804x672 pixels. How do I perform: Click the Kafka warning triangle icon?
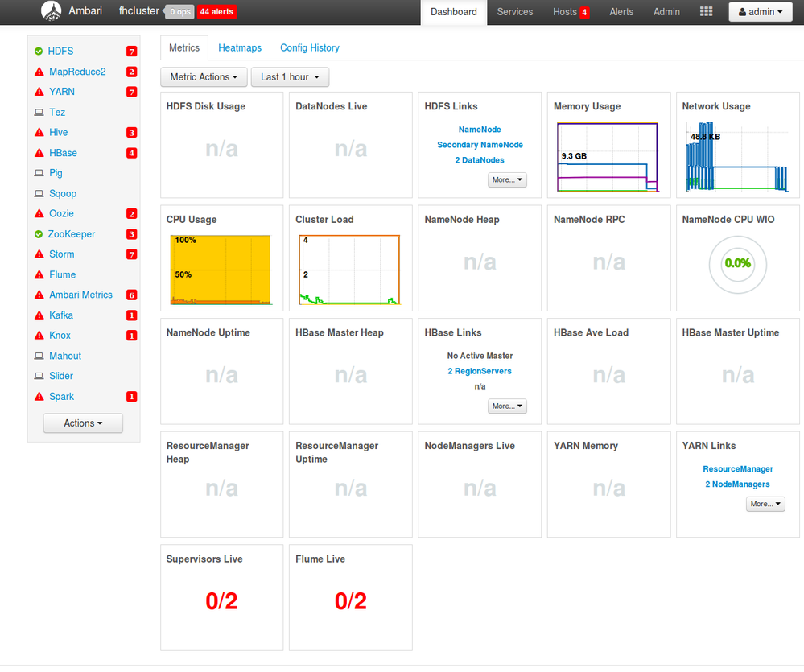39,315
